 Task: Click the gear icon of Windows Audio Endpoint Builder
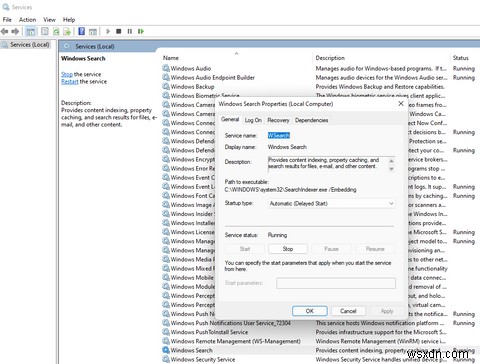166,77
